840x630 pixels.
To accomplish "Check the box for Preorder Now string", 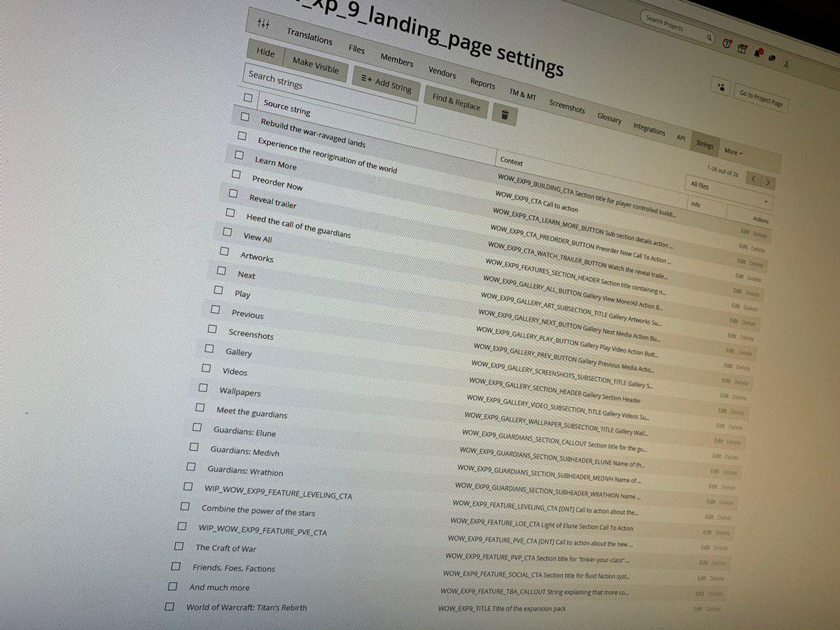I will coord(236,174).
